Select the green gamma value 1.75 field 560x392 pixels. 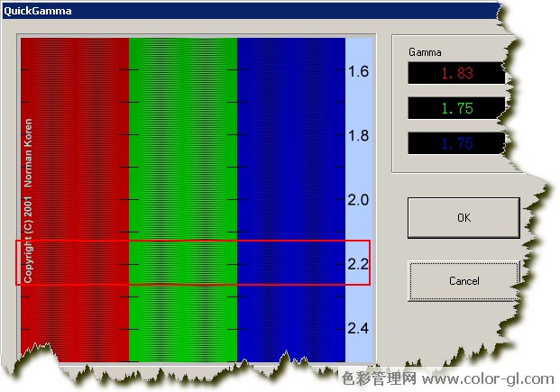point(455,108)
